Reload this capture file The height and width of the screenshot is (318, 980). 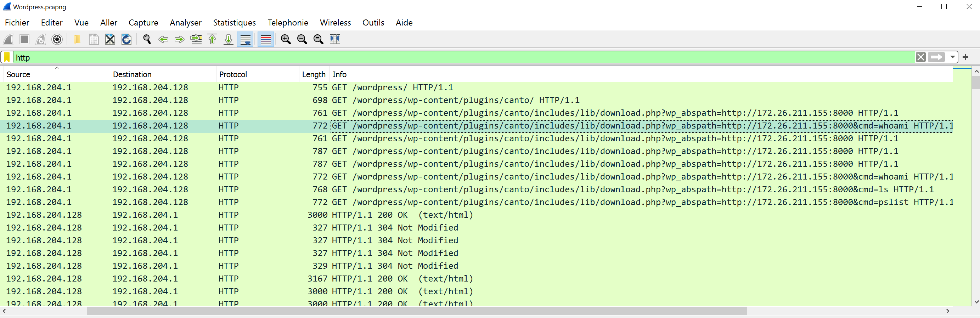pos(126,39)
